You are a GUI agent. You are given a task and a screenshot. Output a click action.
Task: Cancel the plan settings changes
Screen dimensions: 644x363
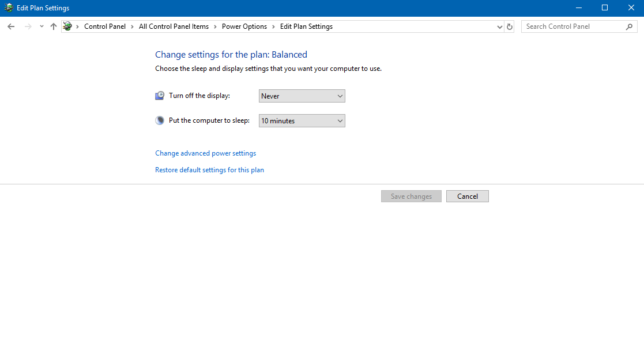468,196
